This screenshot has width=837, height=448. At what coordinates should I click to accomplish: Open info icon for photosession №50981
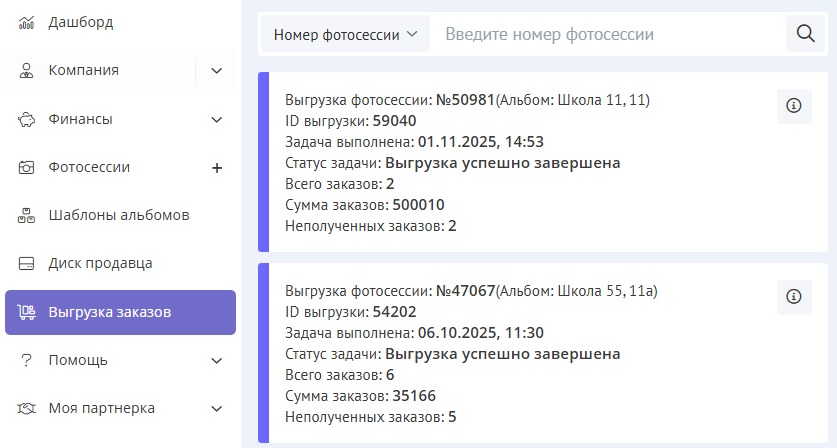point(794,106)
